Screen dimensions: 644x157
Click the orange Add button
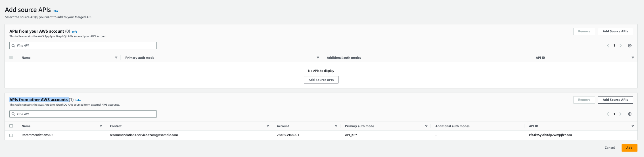(x=629, y=148)
